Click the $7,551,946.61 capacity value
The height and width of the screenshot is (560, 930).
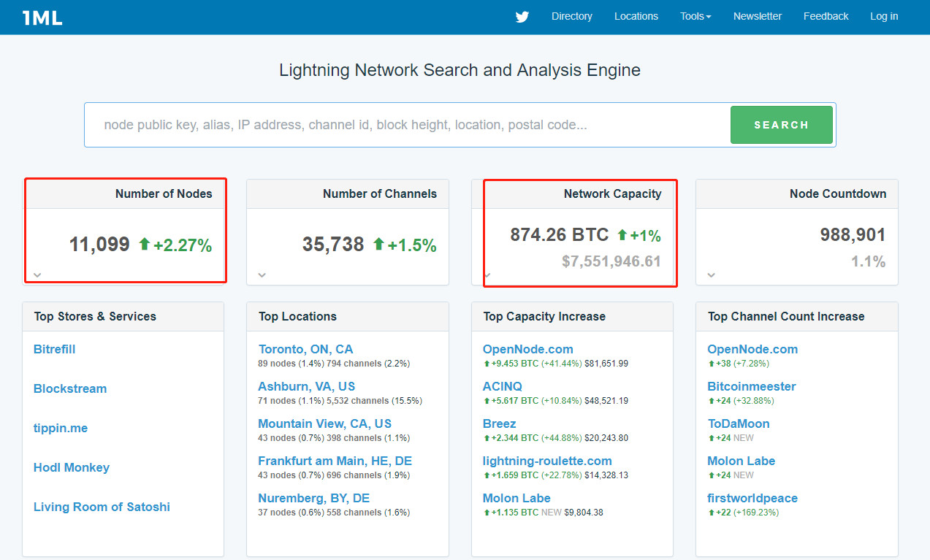611,261
